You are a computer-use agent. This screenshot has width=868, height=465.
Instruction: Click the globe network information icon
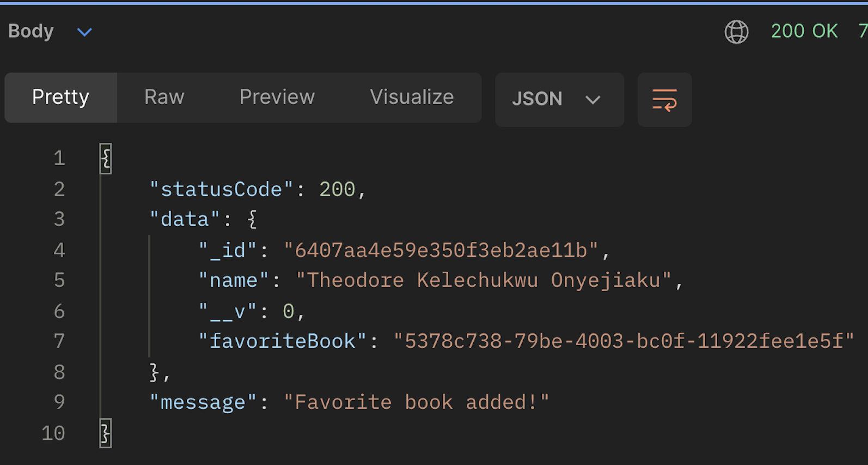pyautogui.click(x=736, y=32)
